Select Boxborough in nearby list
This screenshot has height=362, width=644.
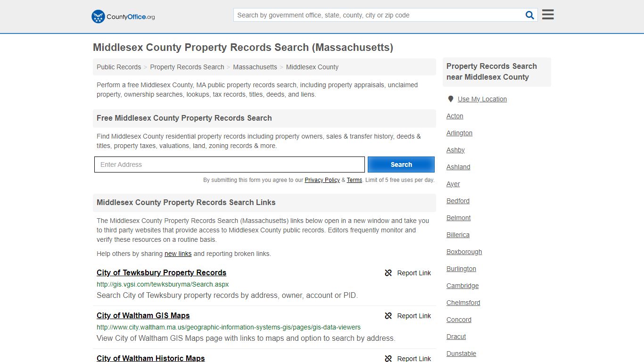tap(464, 252)
